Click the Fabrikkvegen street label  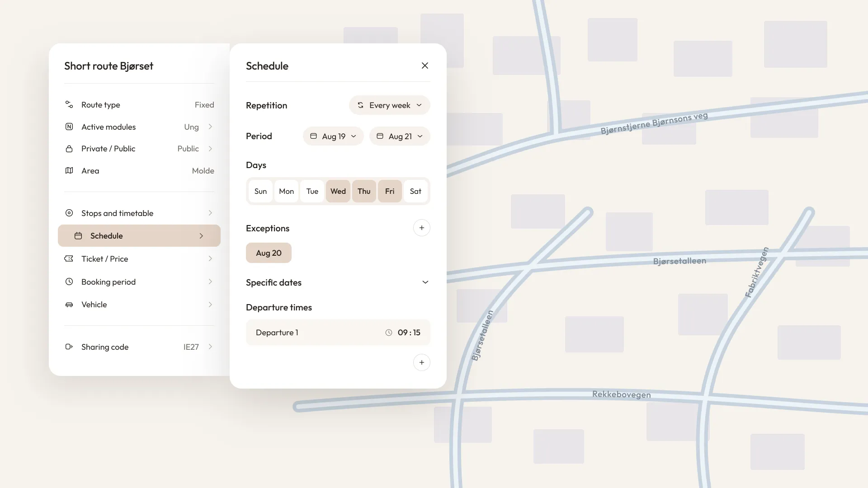tap(757, 272)
